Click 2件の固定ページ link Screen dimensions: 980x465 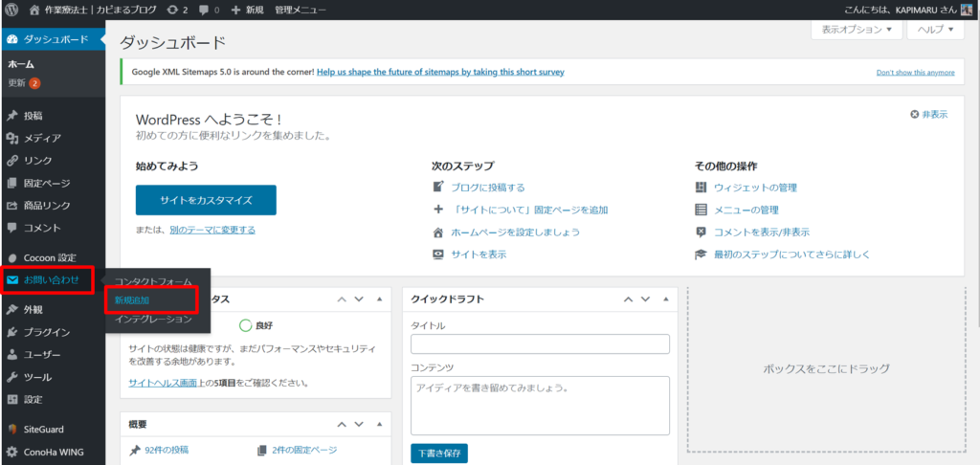[304, 450]
